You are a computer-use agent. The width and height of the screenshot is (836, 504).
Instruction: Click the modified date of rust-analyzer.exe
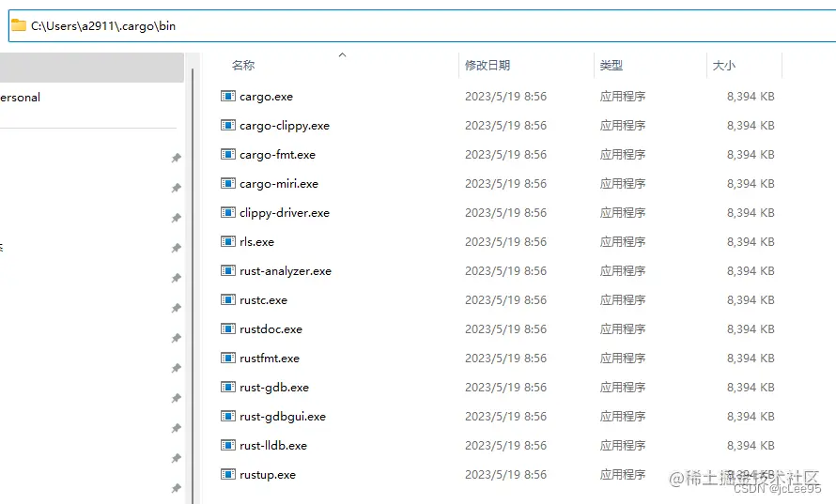pyautogui.click(x=505, y=271)
